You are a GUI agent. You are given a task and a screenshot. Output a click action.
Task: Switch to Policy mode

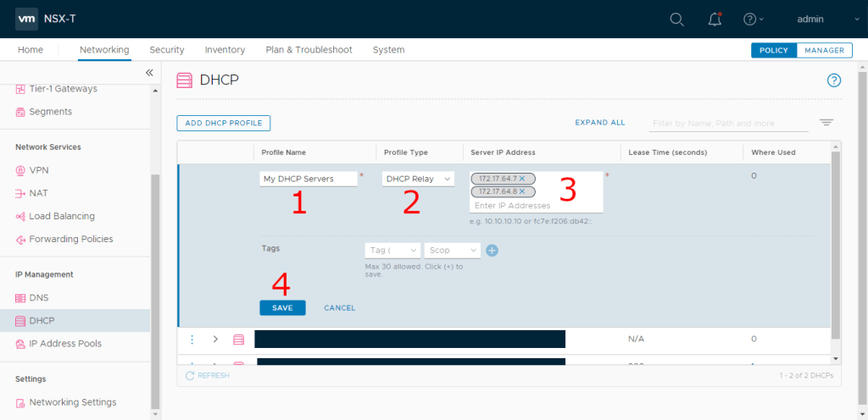pos(774,50)
